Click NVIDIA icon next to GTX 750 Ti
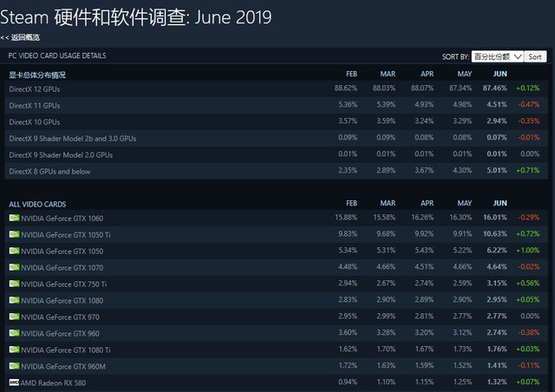 [x=14, y=284]
